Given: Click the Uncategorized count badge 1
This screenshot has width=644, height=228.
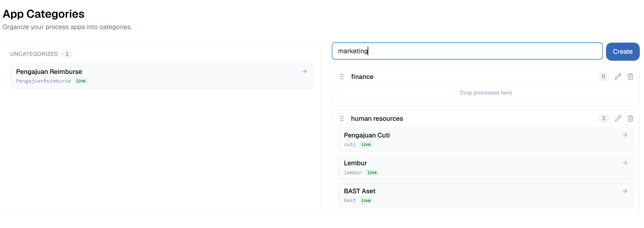Looking at the screenshot, I should pyautogui.click(x=67, y=54).
